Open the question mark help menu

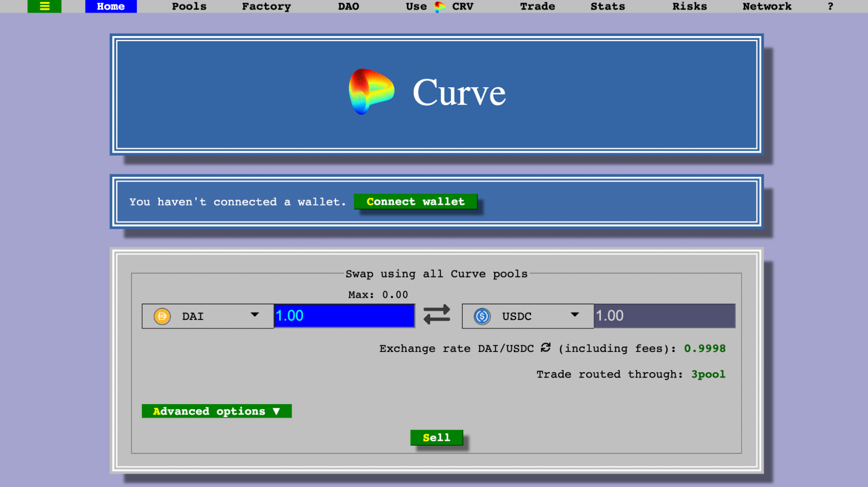coord(830,7)
